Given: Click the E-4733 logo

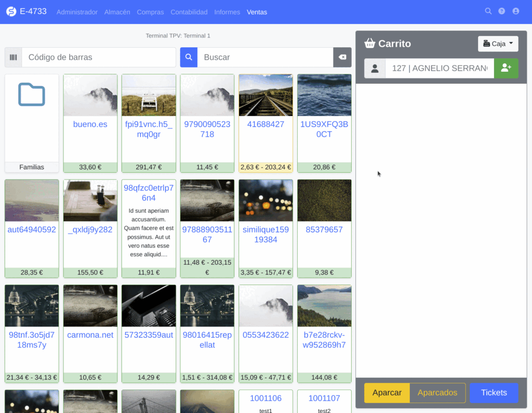Looking at the screenshot, I should [26, 11].
